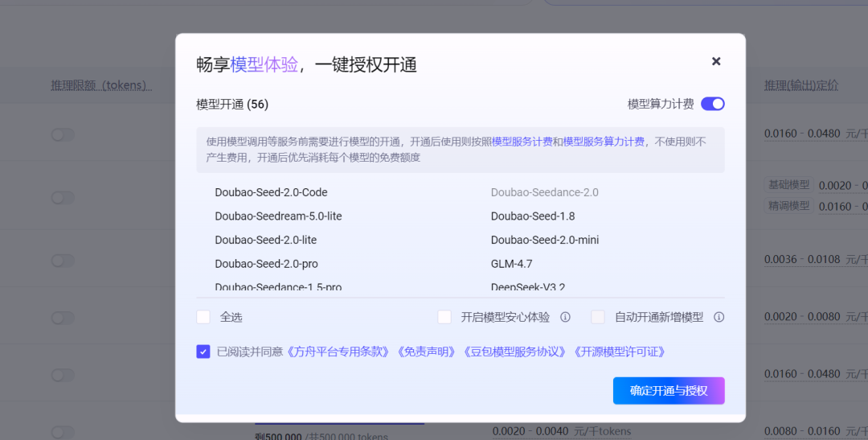This screenshot has width=868, height=440.
Task: Select Doubao-Seed-2.0-Code in the model list
Action: [x=271, y=192]
